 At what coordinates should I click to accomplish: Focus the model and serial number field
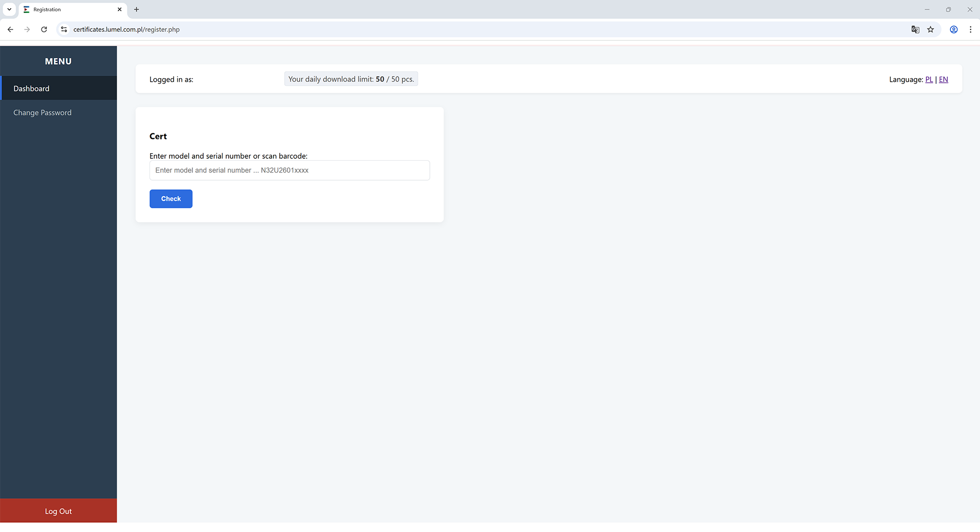(x=289, y=171)
